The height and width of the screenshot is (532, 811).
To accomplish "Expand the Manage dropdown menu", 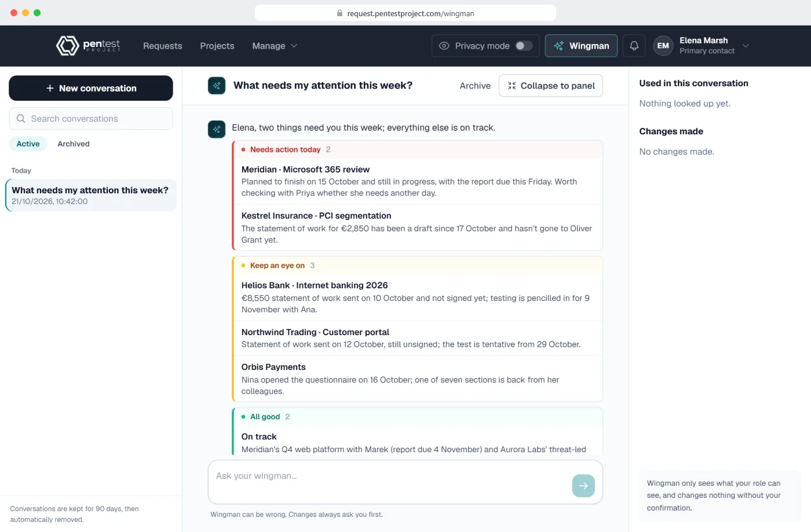I will [275, 46].
